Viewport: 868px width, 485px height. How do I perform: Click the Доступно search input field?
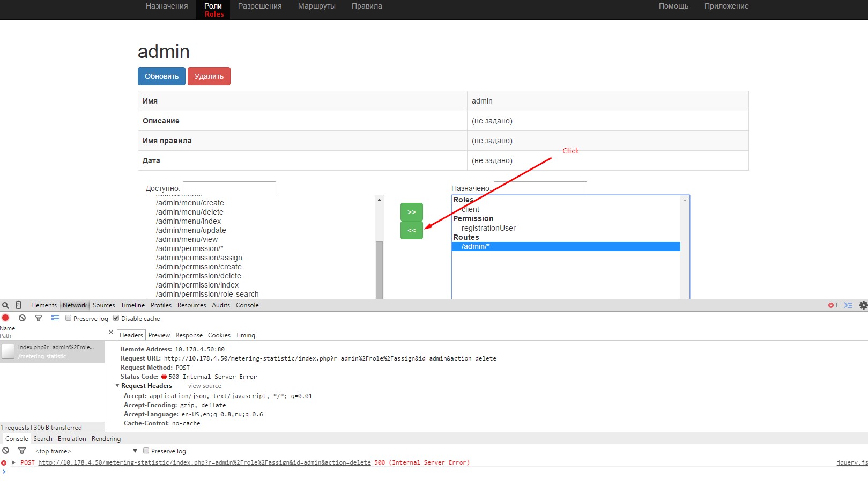point(229,188)
